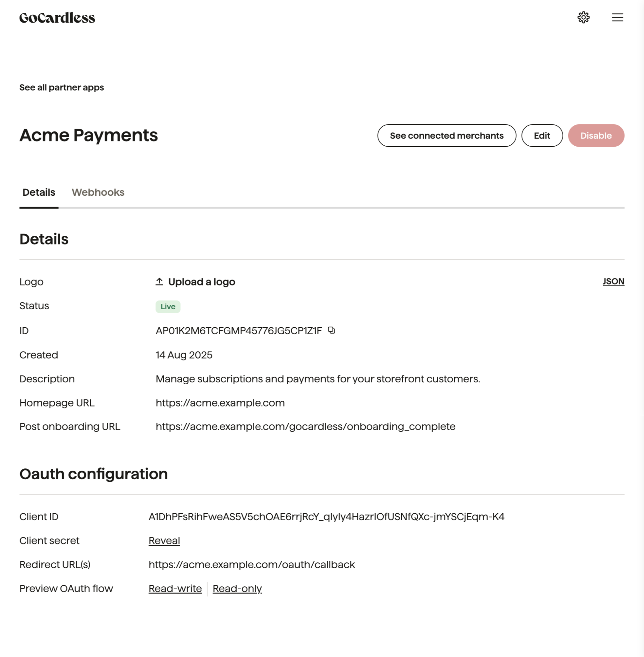Select the Details tab
Image resolution: width=644 pixels, height=657 pixels.
tap(39, 192)
